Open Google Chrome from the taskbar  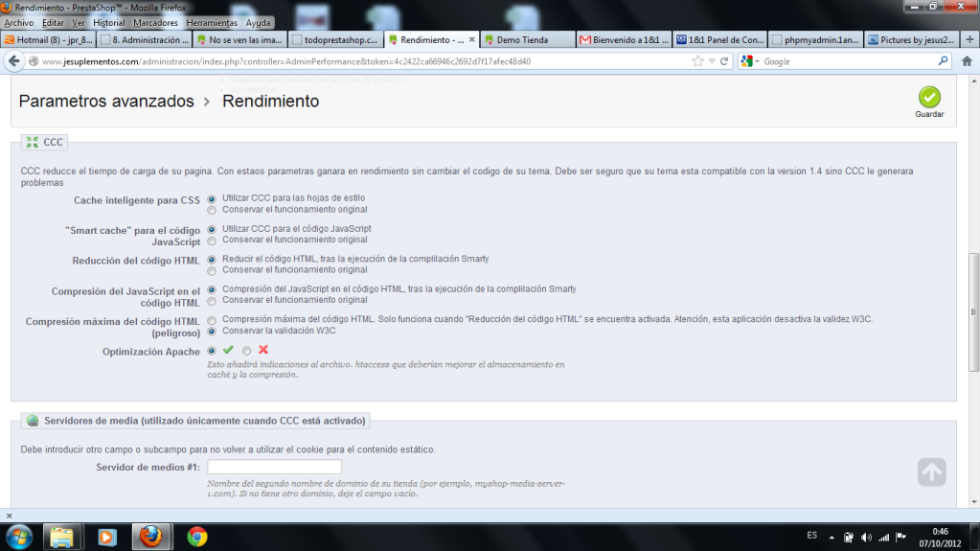click(196, 536)
